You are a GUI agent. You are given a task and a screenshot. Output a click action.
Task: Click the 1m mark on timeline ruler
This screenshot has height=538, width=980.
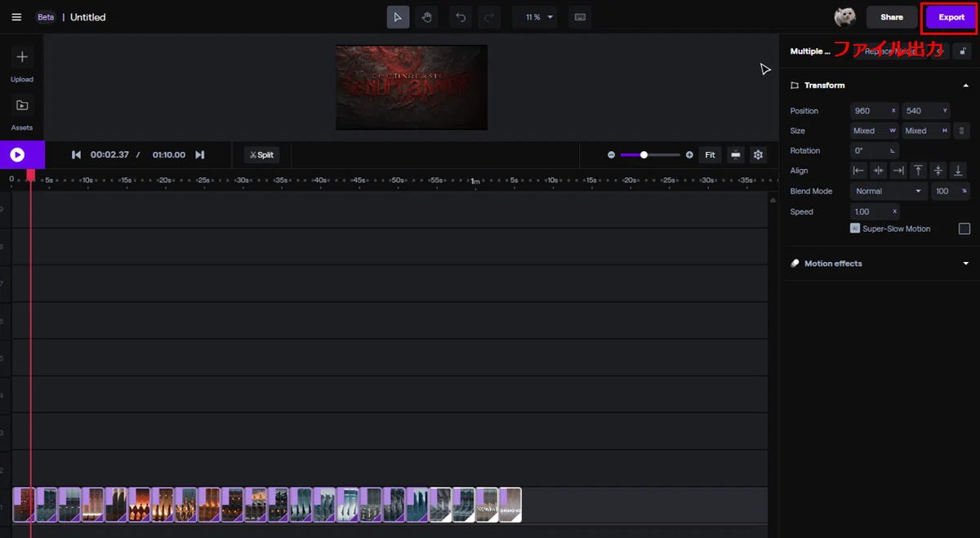tap(474, 180)
